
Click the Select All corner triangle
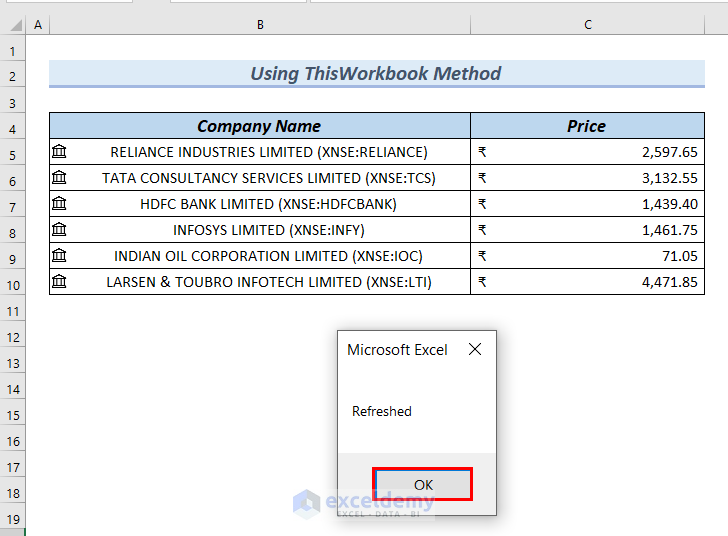[x=16, y=25]
